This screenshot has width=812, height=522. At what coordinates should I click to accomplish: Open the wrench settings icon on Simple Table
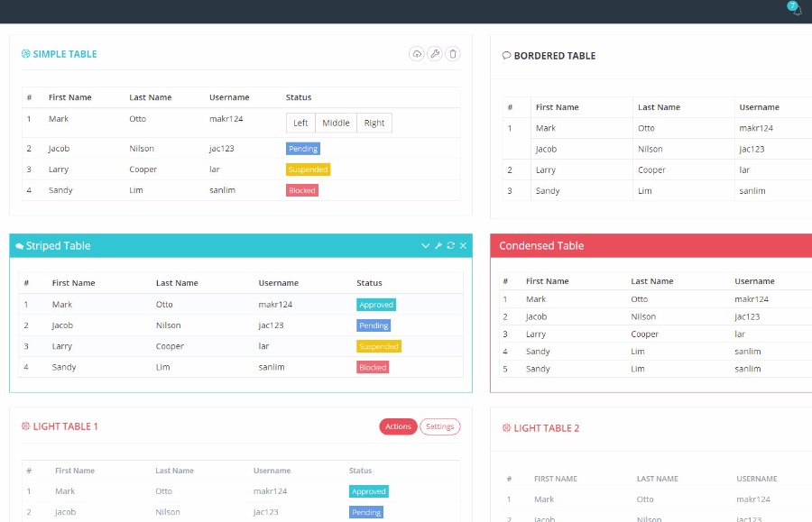point(434,54)
